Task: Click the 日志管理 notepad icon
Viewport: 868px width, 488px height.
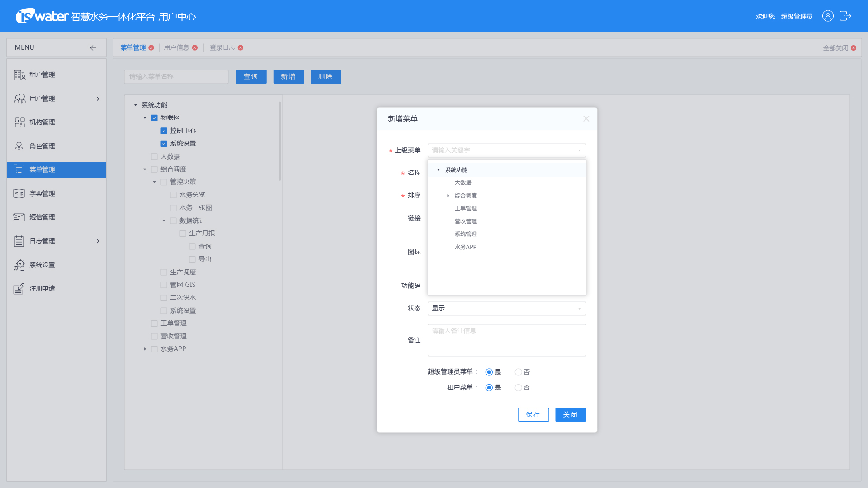Action: (x=19, y=241)
